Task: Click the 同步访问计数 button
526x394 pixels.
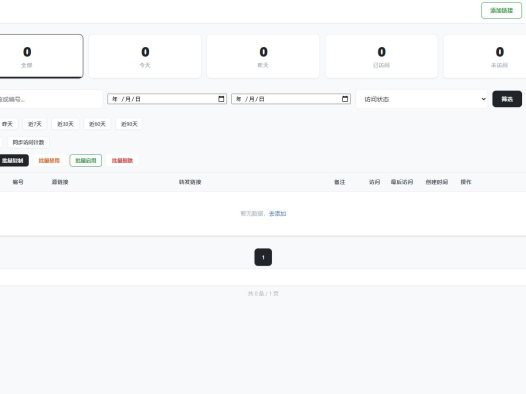Action: 29,142
